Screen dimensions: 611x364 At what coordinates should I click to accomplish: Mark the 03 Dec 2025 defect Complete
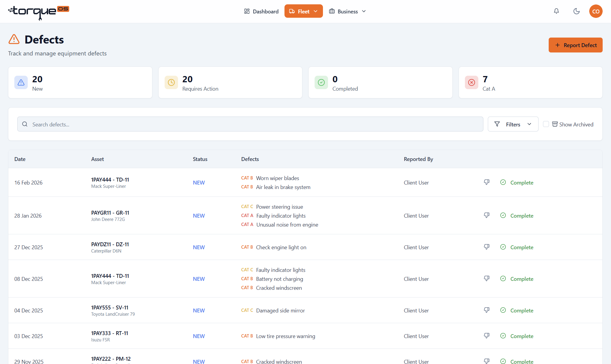517,336
